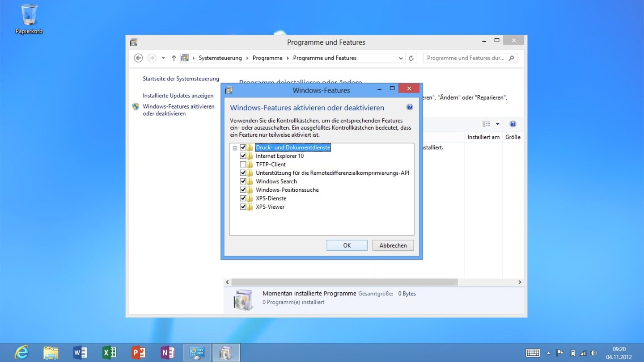
Task: Click Abbrechen button
Action: click(x=393, y=245)
